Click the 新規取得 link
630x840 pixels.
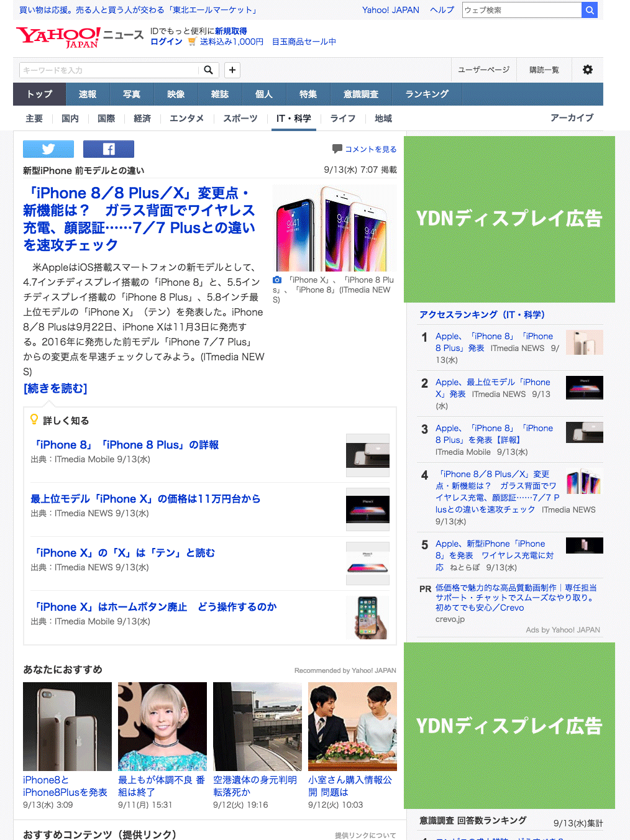pos(231,31)
